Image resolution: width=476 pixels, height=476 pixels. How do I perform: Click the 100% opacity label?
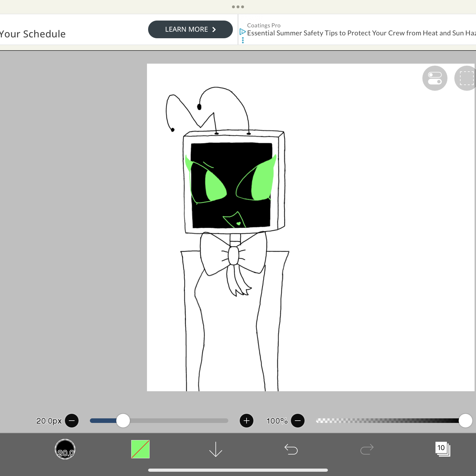tap(277, 421)
